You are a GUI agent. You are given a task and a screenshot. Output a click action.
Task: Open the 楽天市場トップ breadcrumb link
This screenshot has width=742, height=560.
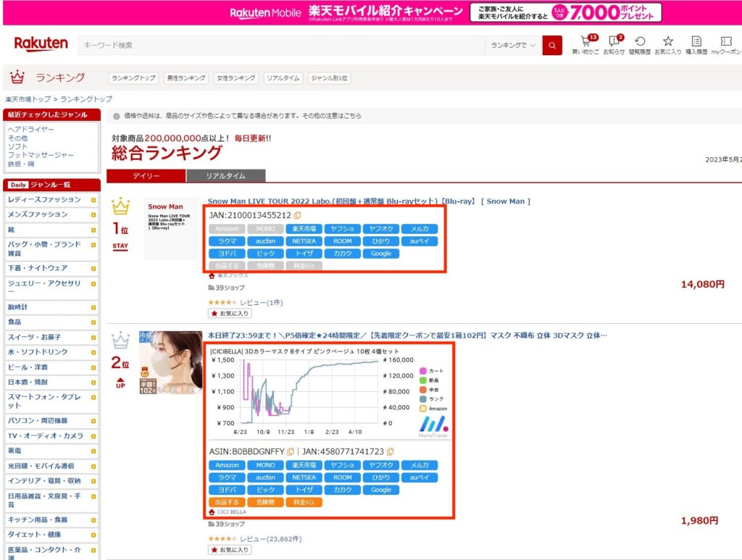(x=28, y=99)
